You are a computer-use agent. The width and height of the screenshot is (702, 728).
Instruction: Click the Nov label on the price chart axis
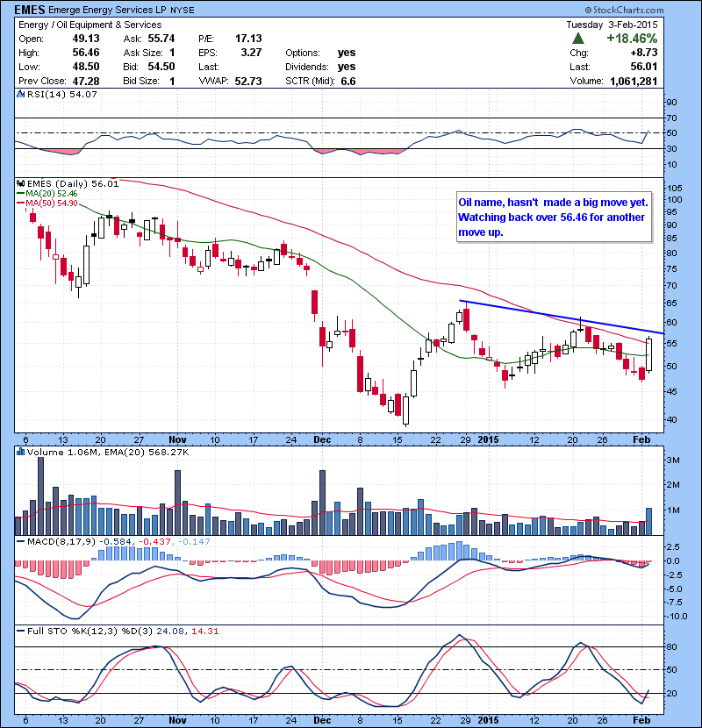(x=177, y=439)
